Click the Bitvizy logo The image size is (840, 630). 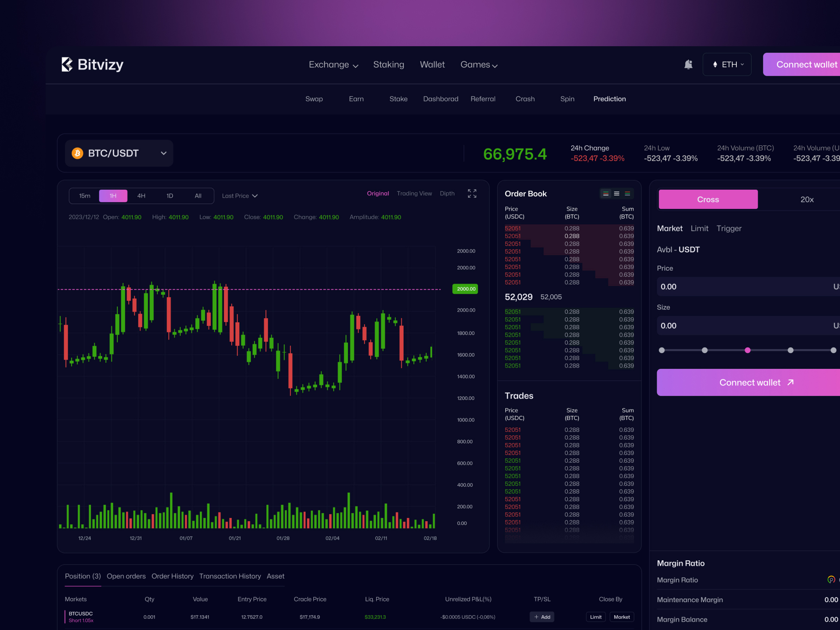(92, 64)
